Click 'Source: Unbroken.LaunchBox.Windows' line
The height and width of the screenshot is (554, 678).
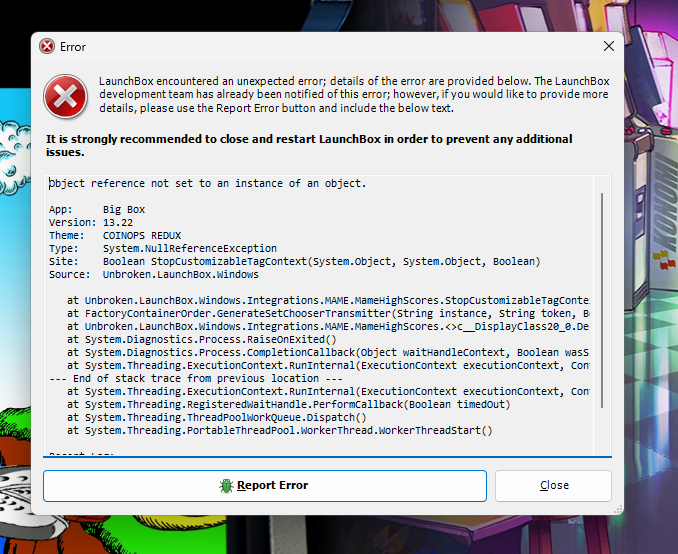[x=154, y=274]
